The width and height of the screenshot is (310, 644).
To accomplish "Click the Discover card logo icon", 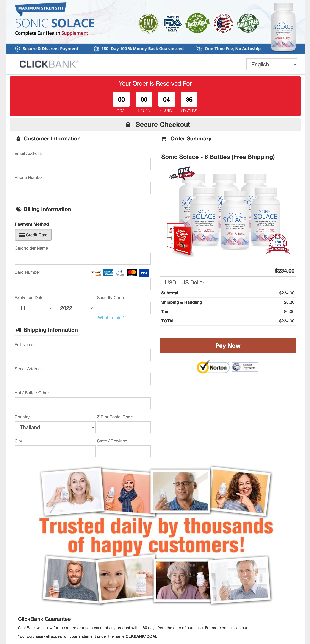I will [x=96, y=272].
